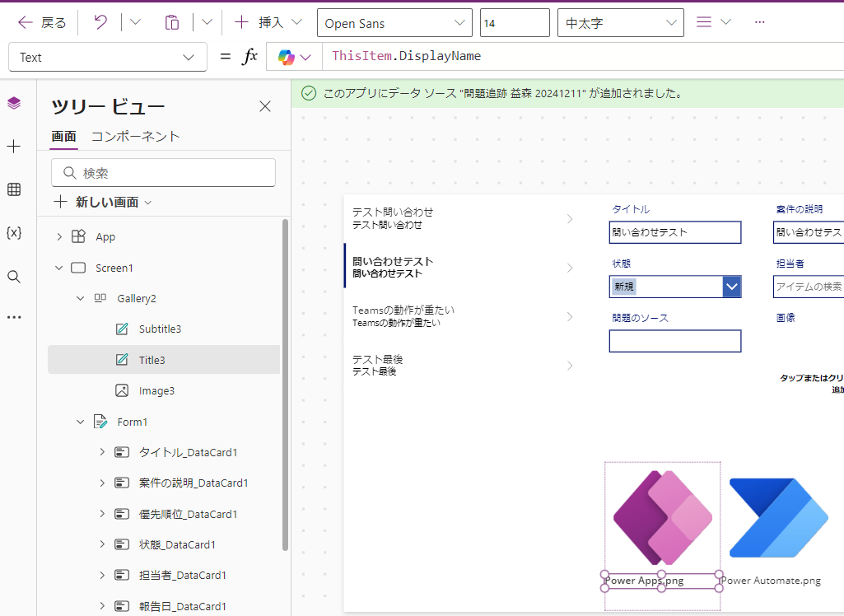844x616 pixels.
Task: Open the sidebar more options ellipsis
Action: 14,317
